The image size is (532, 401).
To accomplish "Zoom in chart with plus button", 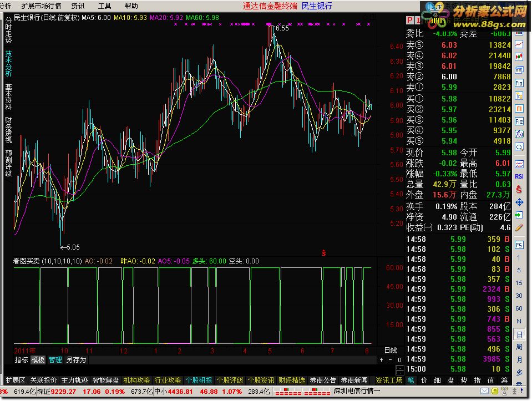I will [381, 360].
